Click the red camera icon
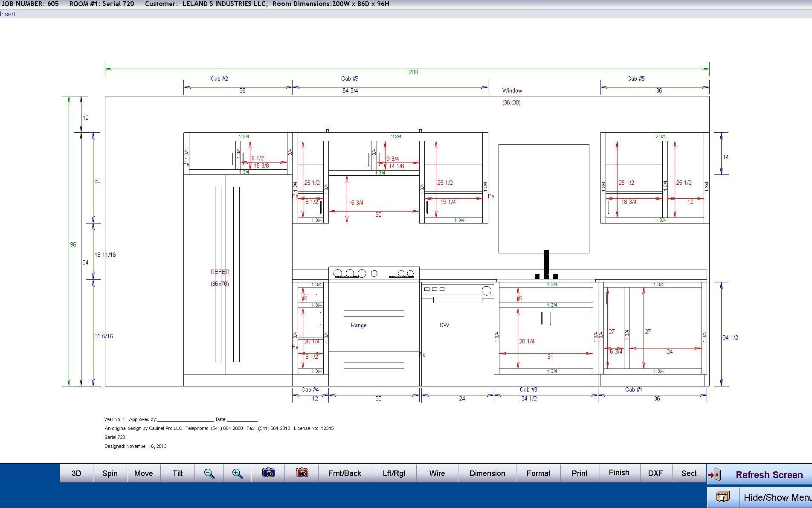Viewport: 812px width, 508px height. coord(302,473)
